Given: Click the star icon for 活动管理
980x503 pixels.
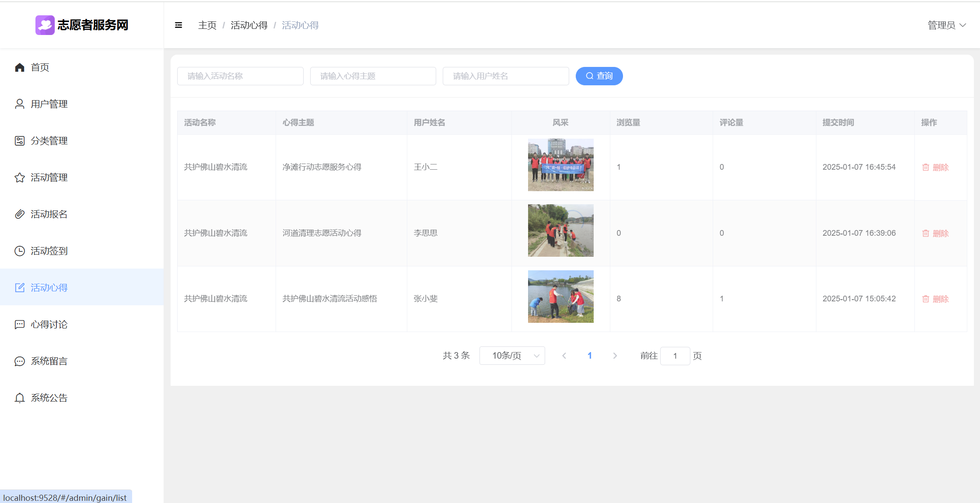Looking at the screenshot, I should pyautogui.click(x=20, y=178).
